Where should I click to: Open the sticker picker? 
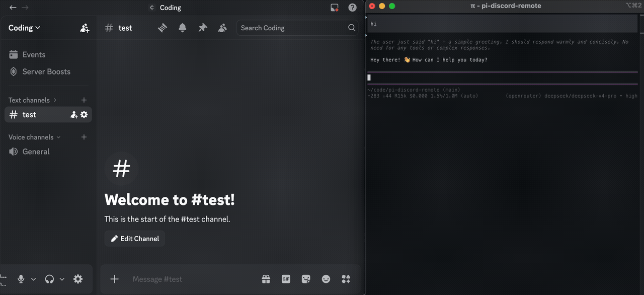point(306,279)
